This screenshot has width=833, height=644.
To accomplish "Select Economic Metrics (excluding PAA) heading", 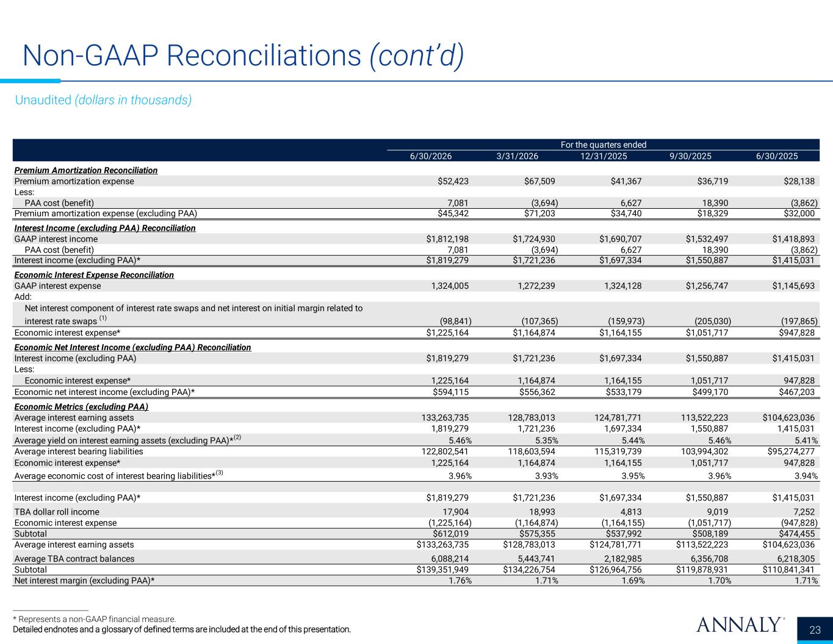I will click(81, 407).
